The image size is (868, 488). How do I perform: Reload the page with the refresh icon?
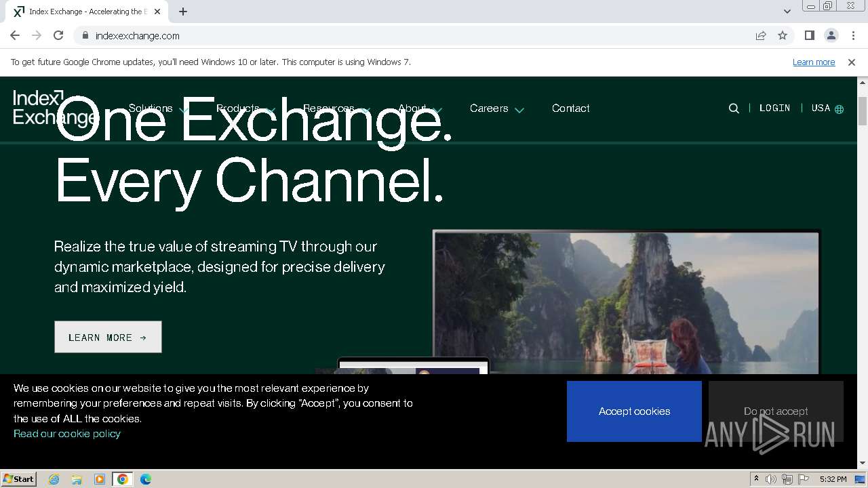[58, 35]
